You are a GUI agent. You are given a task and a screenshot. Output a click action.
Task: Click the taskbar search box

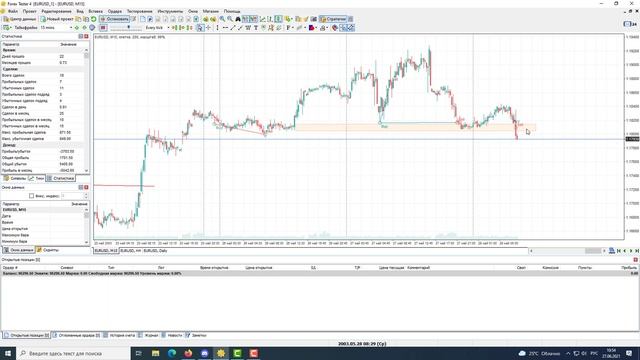[x=73, y=353]
